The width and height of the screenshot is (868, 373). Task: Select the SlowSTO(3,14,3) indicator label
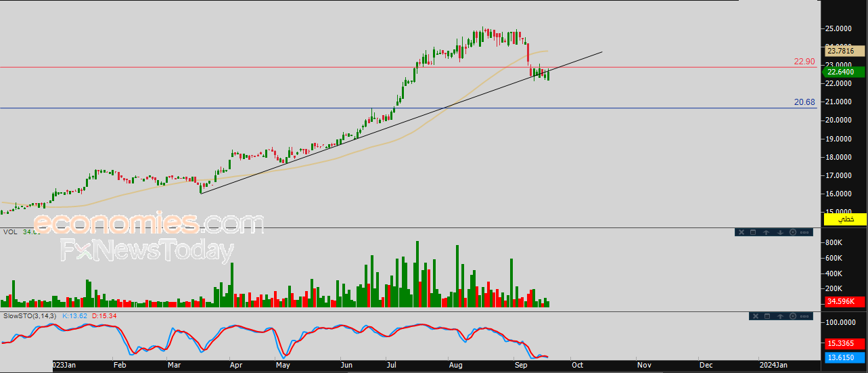point(30,315)
